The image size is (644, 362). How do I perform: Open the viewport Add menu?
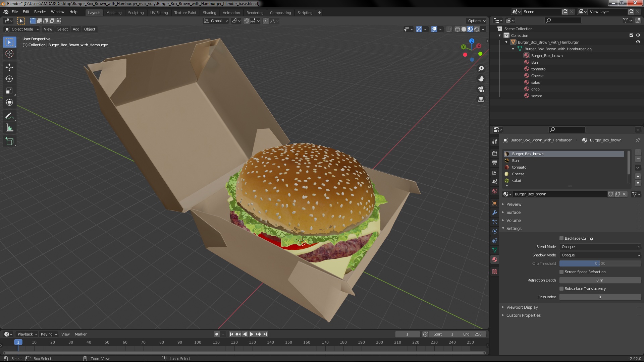point(76,29)
